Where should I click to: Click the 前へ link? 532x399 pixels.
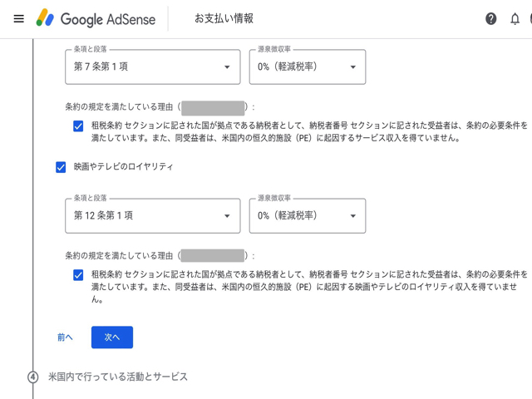click(x=65, y=337)
